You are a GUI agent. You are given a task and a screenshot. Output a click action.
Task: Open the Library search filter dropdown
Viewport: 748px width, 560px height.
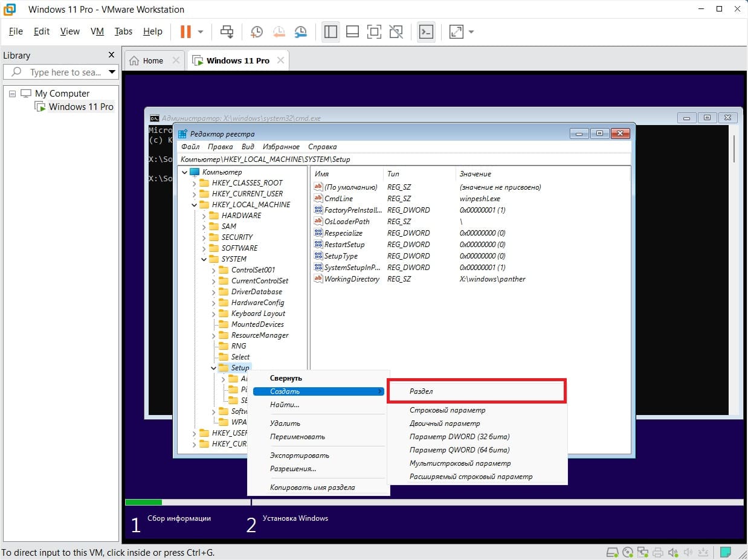point(112,72)
